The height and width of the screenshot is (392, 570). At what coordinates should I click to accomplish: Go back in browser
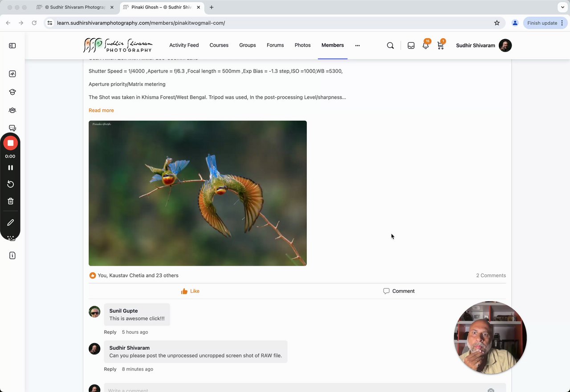(x=8, y=23)
